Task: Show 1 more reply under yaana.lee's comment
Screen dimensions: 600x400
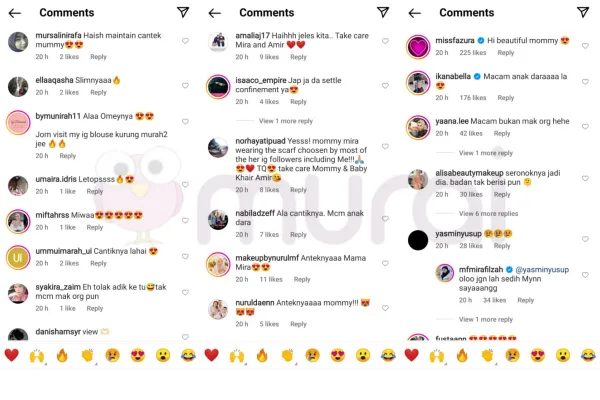Action: [486, 153]
